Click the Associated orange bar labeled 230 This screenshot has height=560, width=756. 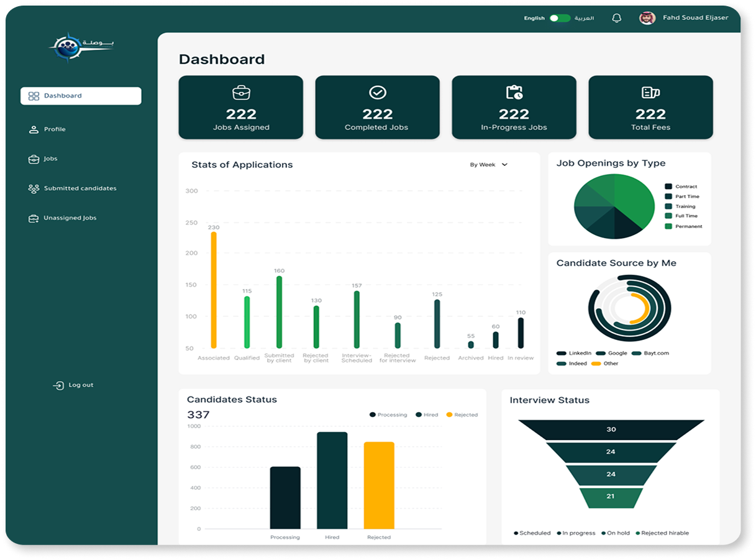(x=214, y=290)
